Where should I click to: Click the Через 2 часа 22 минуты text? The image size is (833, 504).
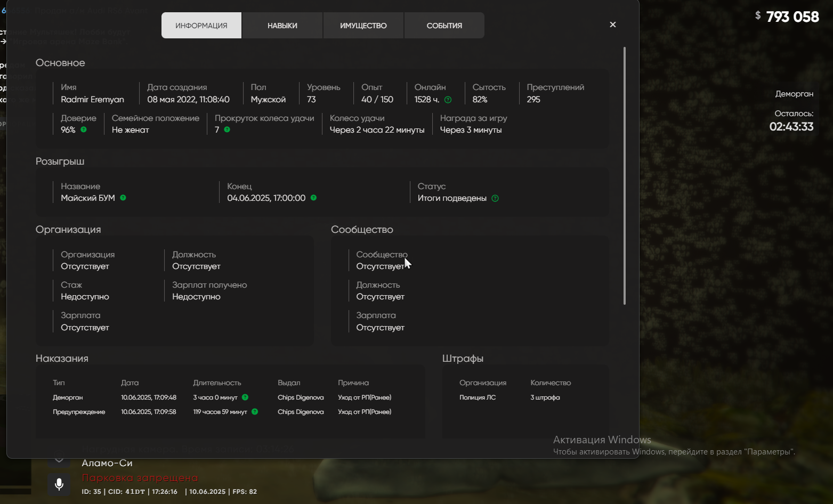point(377,130)
